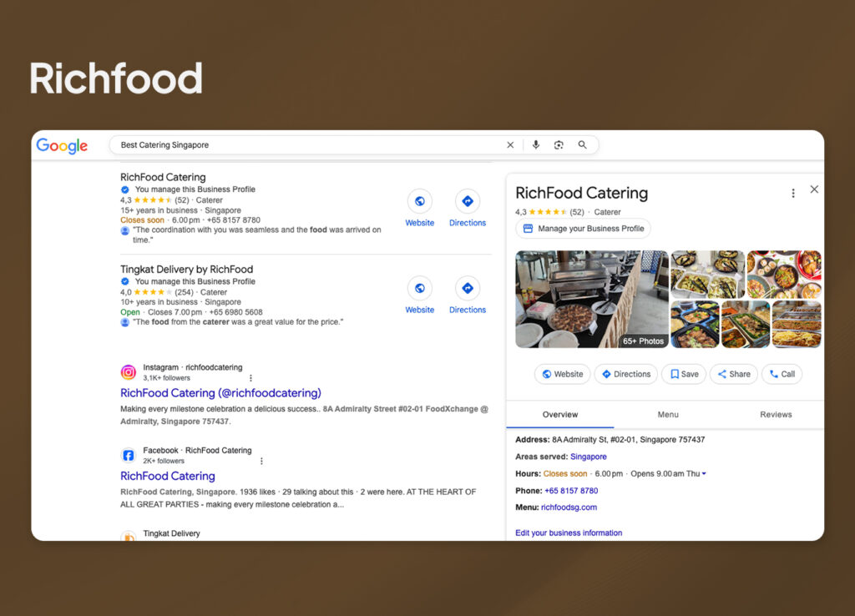Image resolution: width=855 pixels, height=616 pixels.
Task: Click Edit your business information link
Action: click(x=569, y=533)
